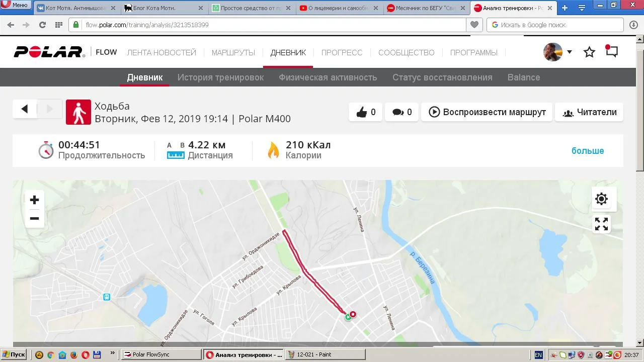The image size is (644, 362).
Task: Go forward in browser history
Action: point(26,25)
